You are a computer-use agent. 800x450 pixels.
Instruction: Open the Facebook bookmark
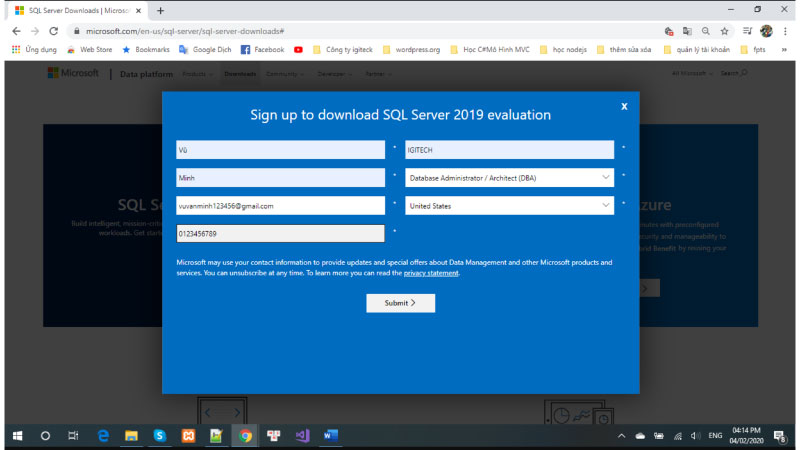tap(262, 49)
